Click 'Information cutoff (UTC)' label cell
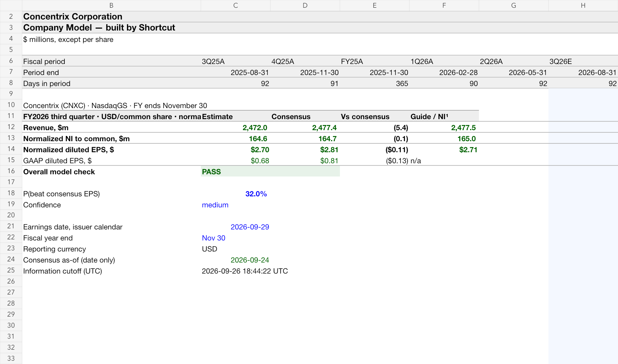Viewport: 618px width, 364px height. tap(111, 271)
